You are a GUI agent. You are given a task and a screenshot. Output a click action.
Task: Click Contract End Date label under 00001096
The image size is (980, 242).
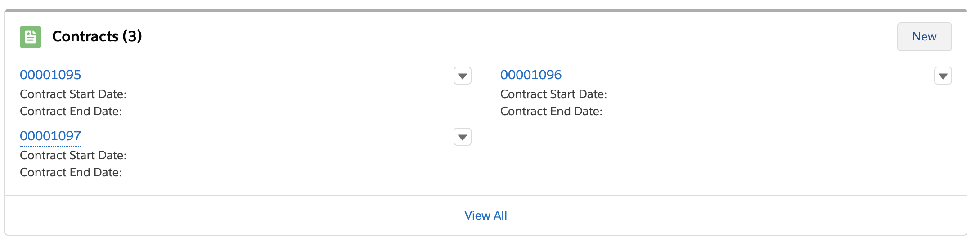tap(551, 111)
